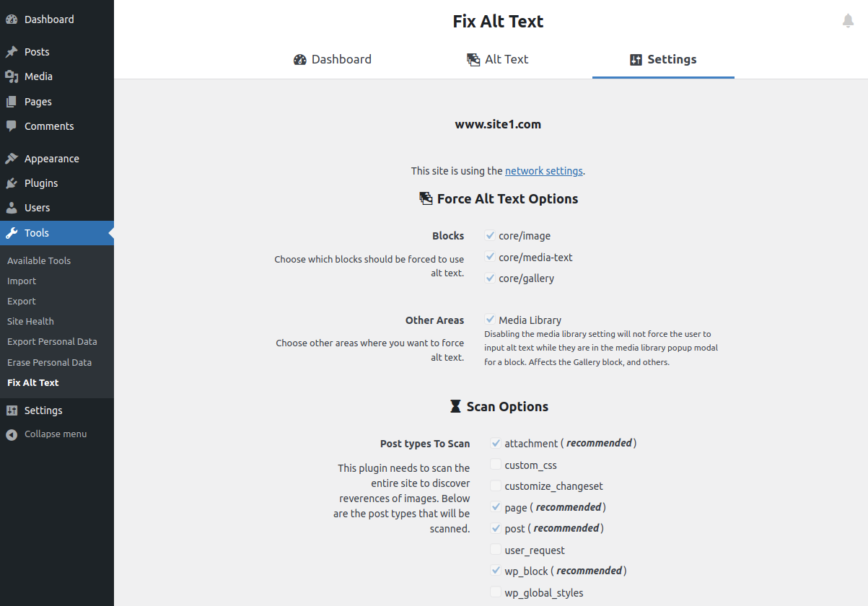Click the Users person icon

tap(12, 208)
